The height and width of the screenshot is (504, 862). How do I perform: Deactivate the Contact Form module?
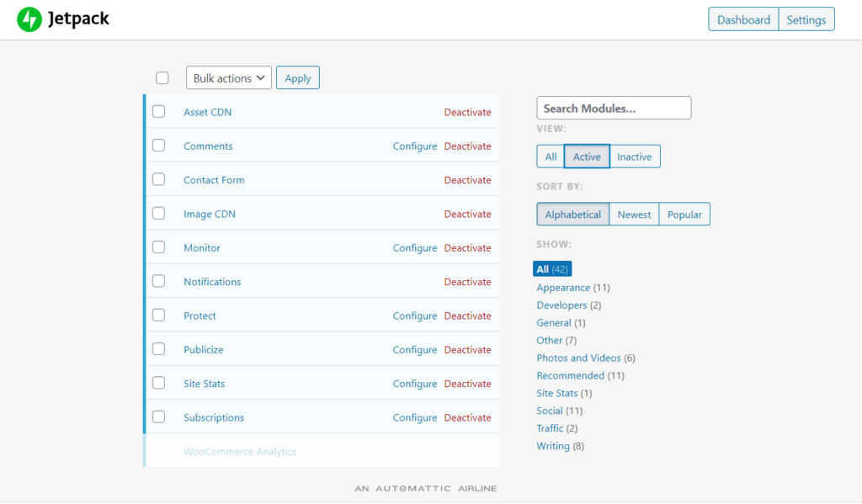[x=467, y=180]
